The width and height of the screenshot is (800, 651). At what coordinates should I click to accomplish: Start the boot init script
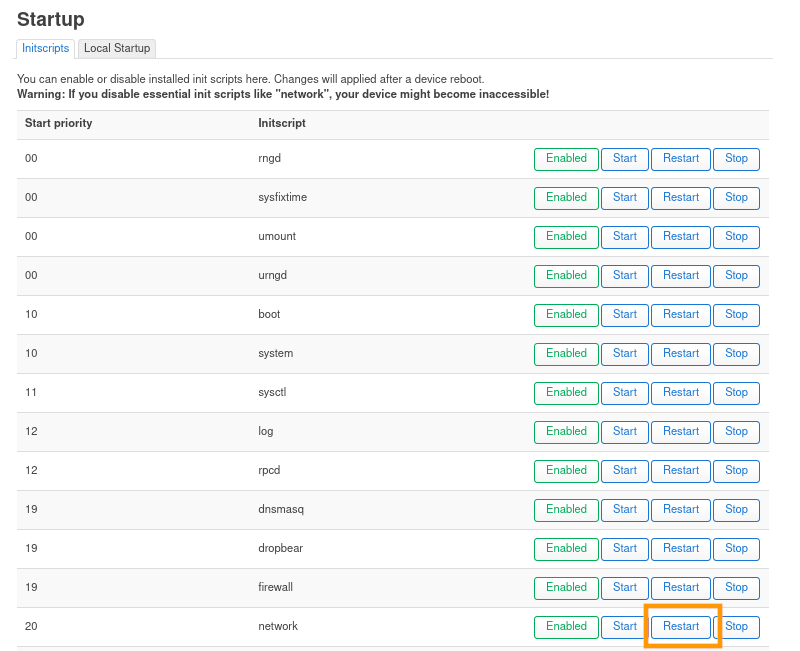point(625,315)
